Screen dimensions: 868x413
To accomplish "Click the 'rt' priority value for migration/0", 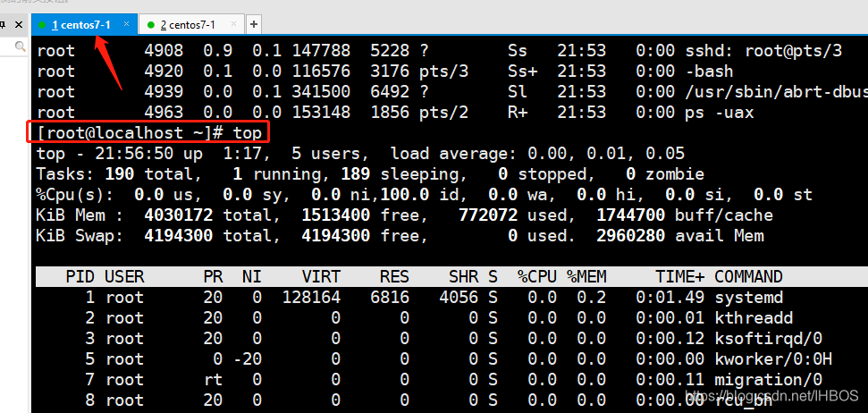I will pos(213,380).
